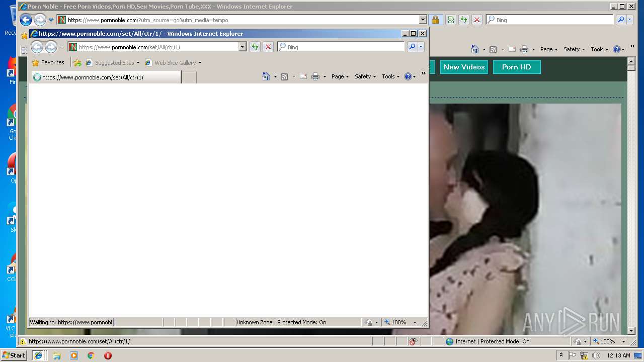Go forward in the background window
Viewport: 644px width, 362px height.
coord(40,20)
